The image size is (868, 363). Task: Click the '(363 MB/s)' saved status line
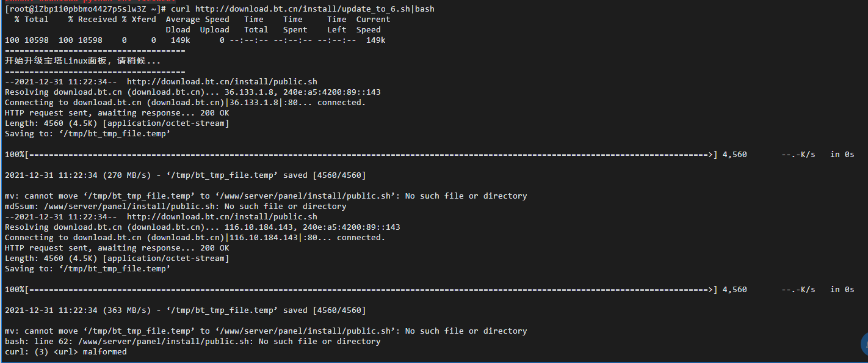(x=186, y=310)
